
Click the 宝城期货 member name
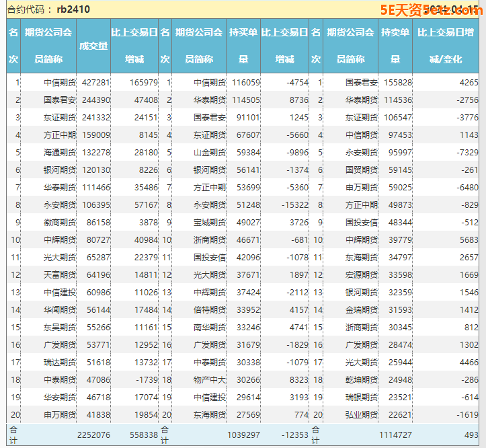tap(209, 222)
